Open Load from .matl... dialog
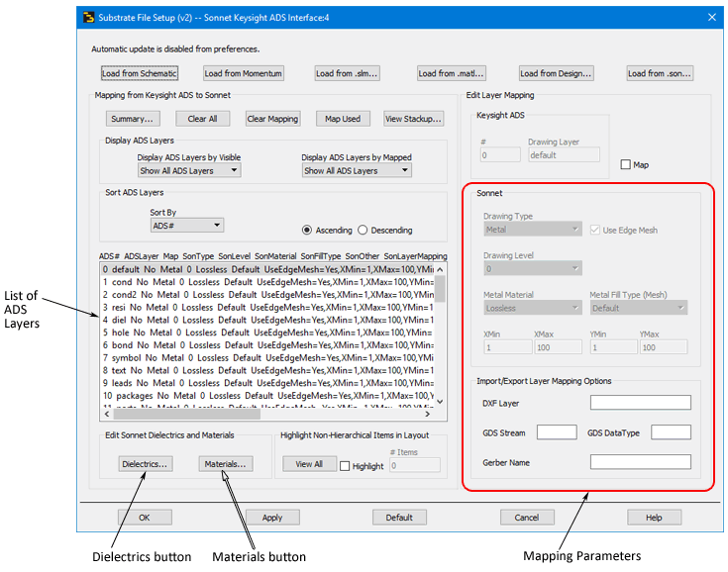Image resolution: width=728 pixels, height=572 pixels. click(451, 73)
